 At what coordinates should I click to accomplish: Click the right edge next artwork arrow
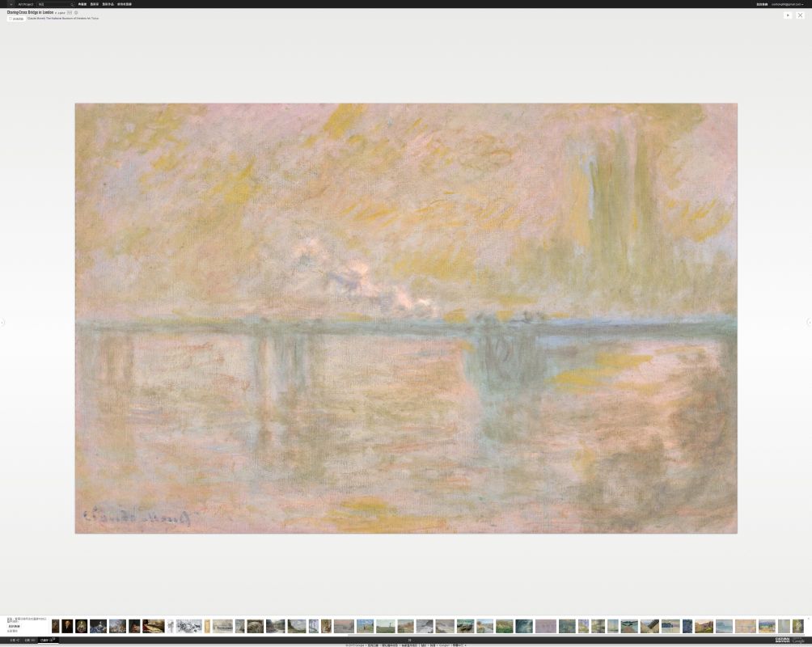809,323
